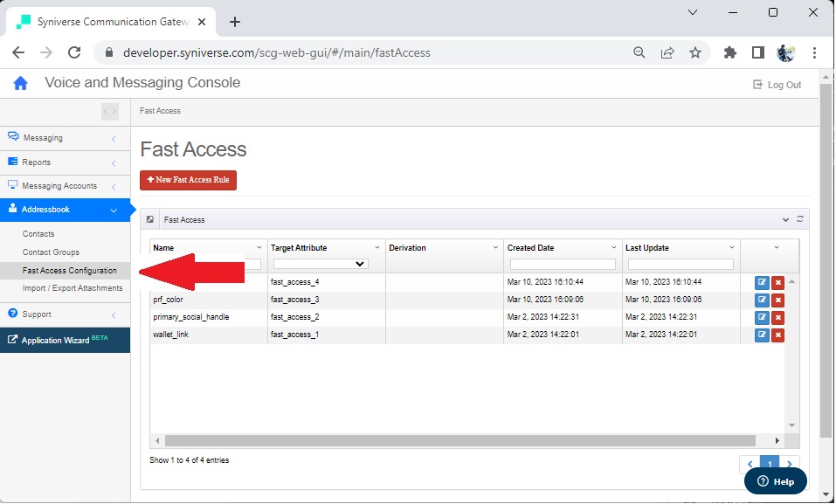Open the Chrome three-dot menu
The height and width of the screenshot is (504, 836).
click(814, 52)
